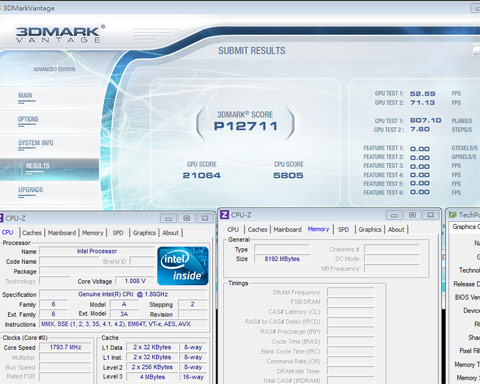Click the Level 2 cache value 2 x 256 KBytes
This screenshot has height=384, width=480.
152,367
